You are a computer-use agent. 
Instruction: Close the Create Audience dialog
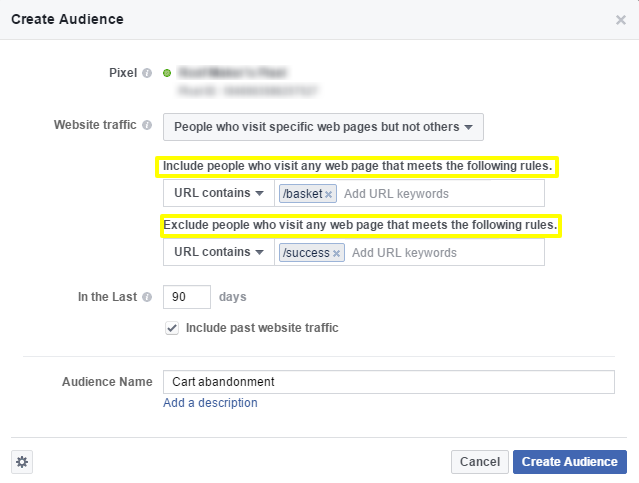620,19
